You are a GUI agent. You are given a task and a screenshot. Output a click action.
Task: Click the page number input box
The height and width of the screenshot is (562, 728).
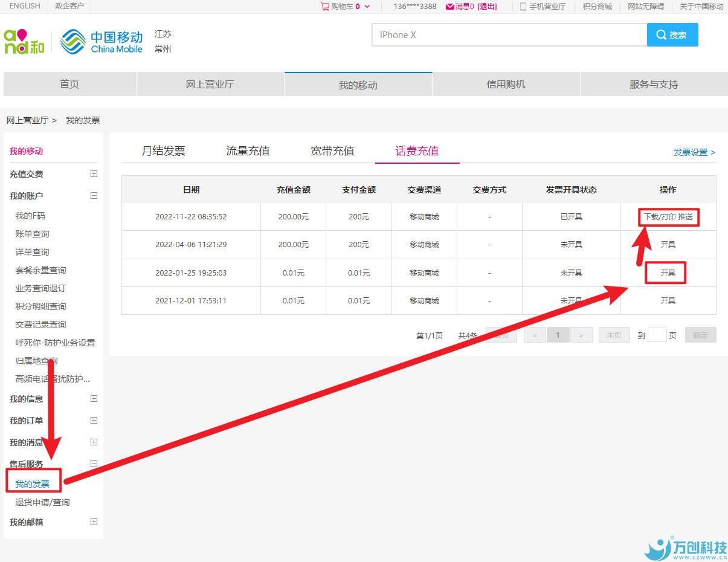point(657,335)
